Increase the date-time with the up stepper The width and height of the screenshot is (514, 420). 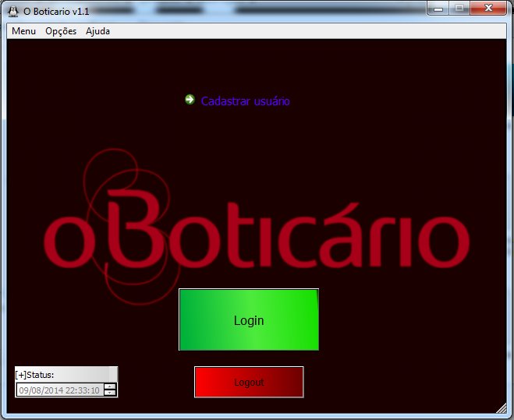110,387
